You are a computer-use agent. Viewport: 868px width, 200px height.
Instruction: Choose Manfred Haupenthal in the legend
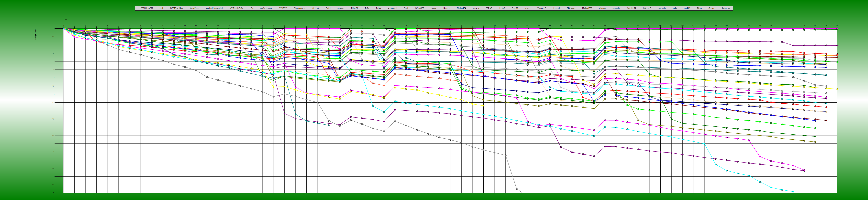(x=214, y=8)
